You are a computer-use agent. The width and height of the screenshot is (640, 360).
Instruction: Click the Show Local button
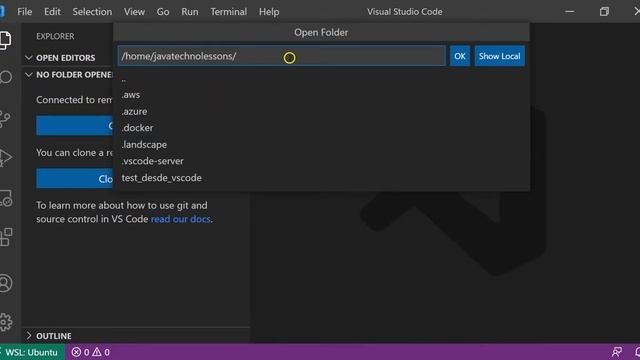pyautogui.click(x=500, y=56)
